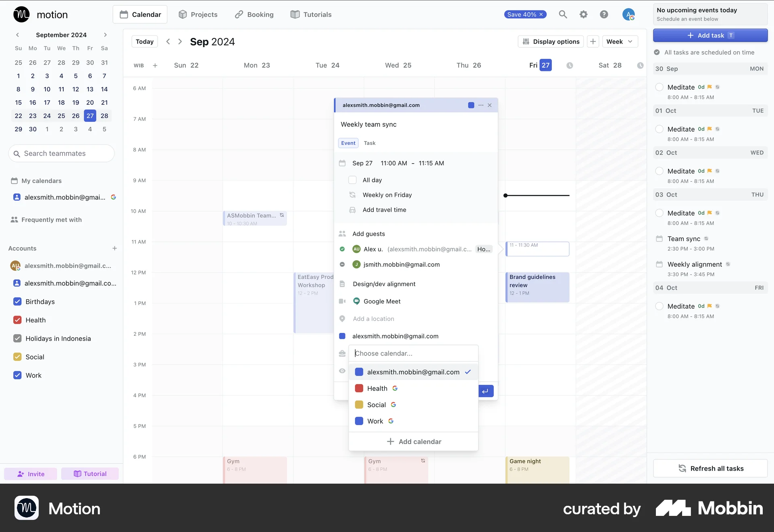Select the Calendar tab in top navigation

(140, 14)
